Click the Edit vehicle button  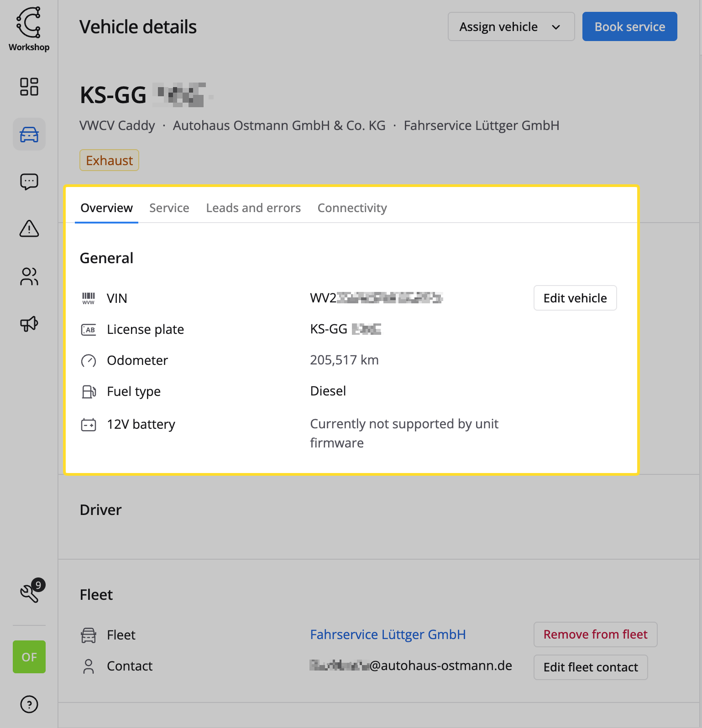click(575, 298)
